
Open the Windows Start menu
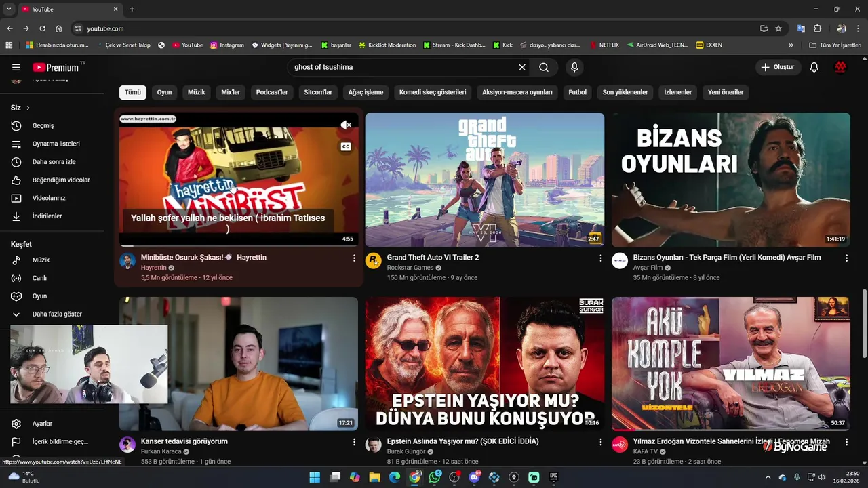pos(315,477)
